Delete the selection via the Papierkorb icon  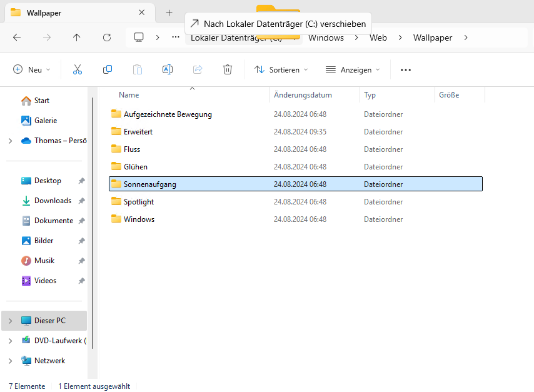[x=227, y=69]
